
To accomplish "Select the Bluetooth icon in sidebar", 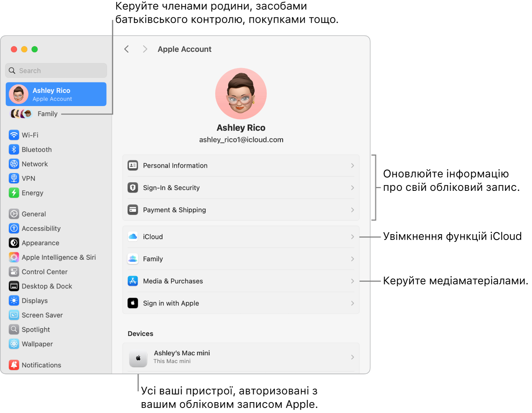I will point(14,149).
